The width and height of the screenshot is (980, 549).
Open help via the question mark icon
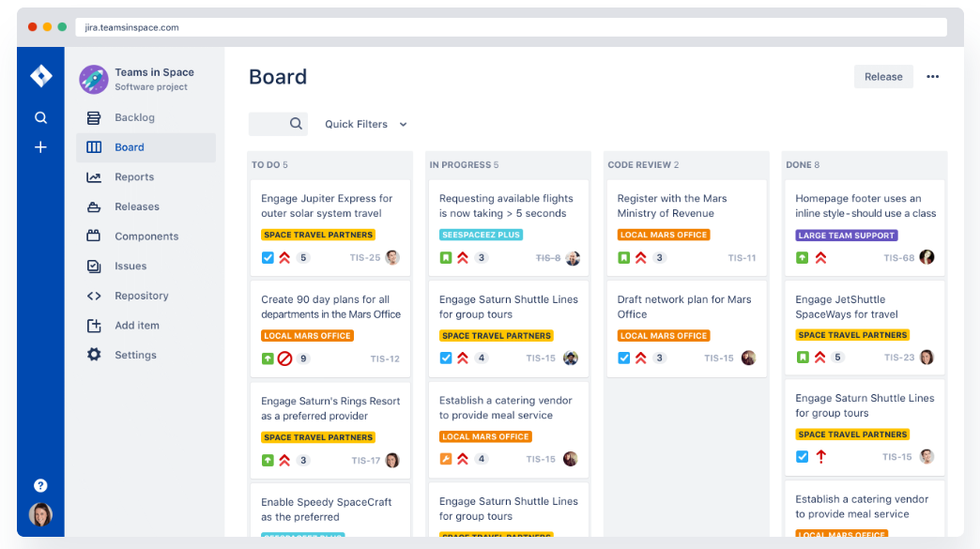[x=40, y=485]
